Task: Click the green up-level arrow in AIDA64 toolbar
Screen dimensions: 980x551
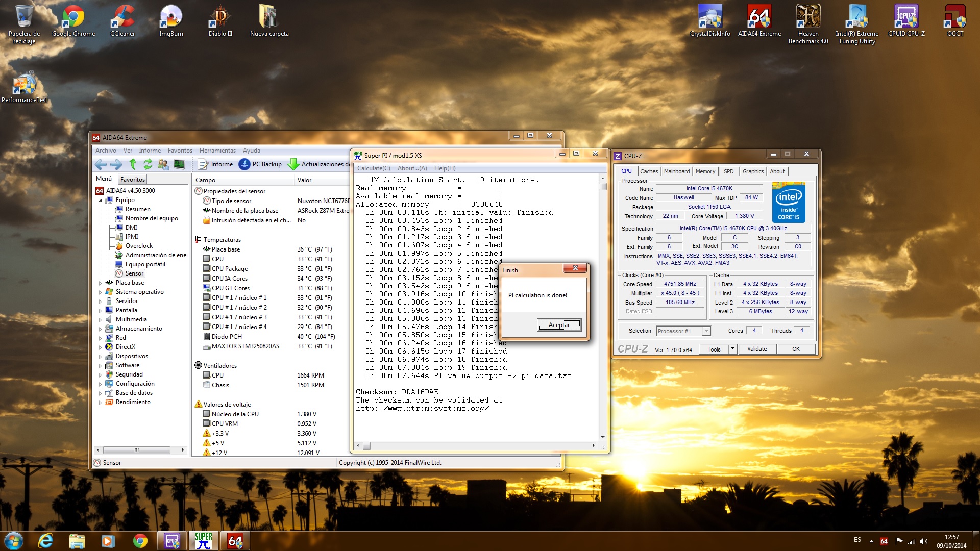Action: coord(133,164)
